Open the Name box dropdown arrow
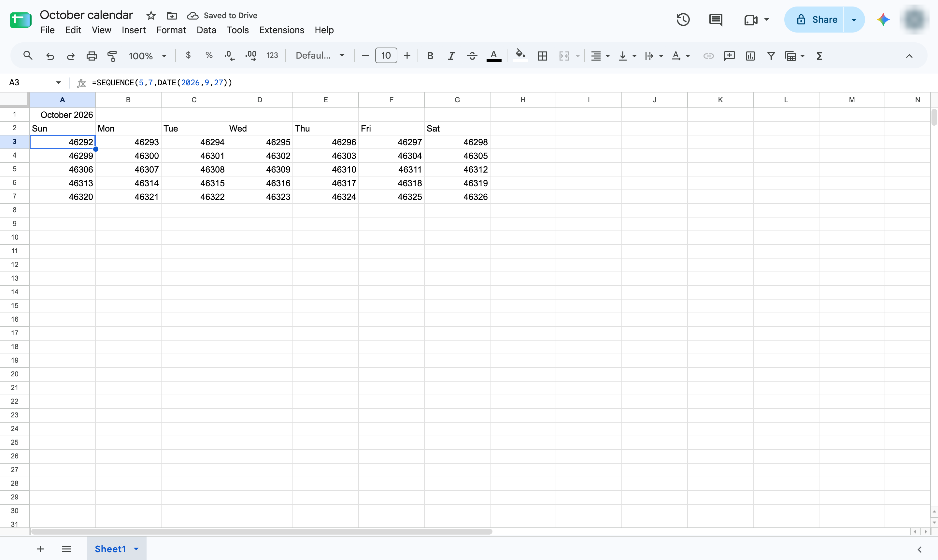Viewport: 938px width, 560px height. (59, 82)
